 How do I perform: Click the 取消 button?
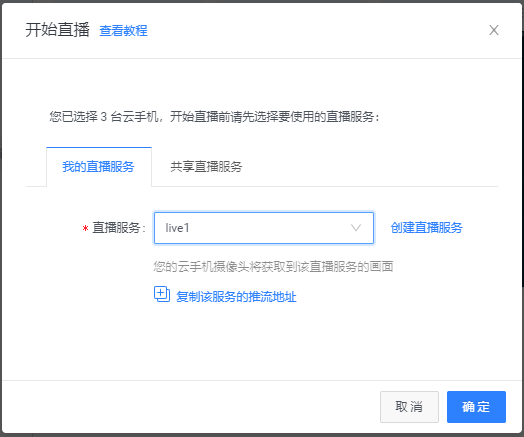click(x=409, y=407)
